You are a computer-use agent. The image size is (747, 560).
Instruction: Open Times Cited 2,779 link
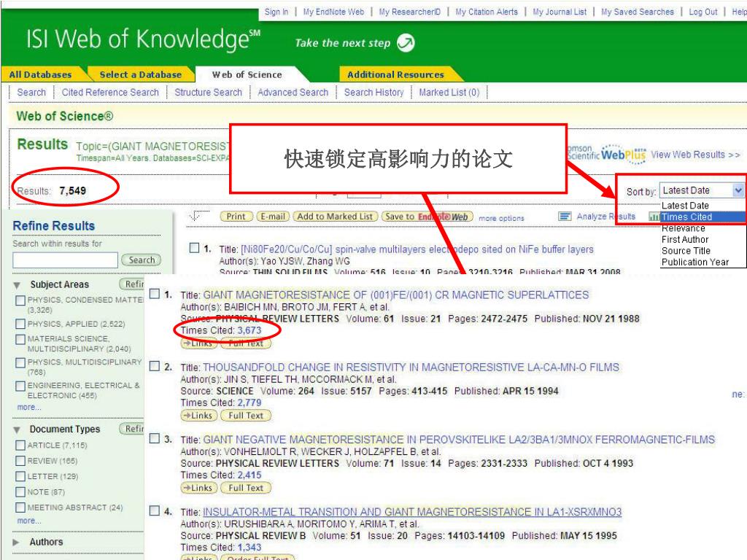coord(249,402)
